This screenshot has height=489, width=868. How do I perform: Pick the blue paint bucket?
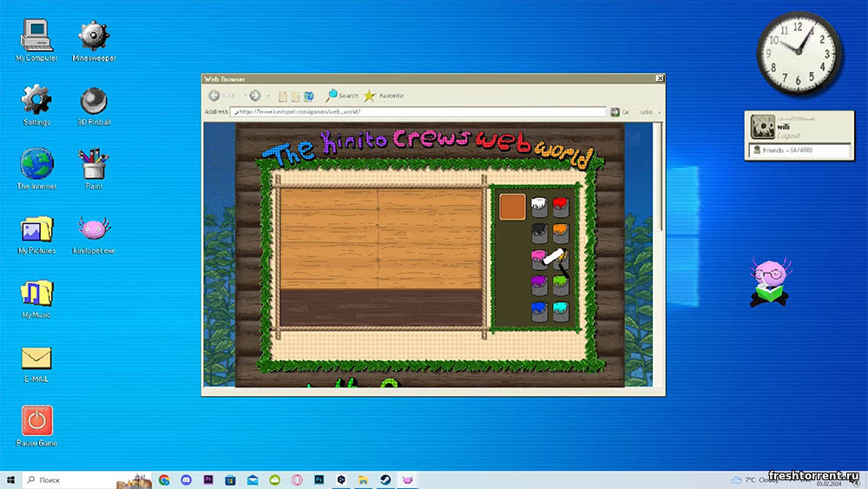539,312
